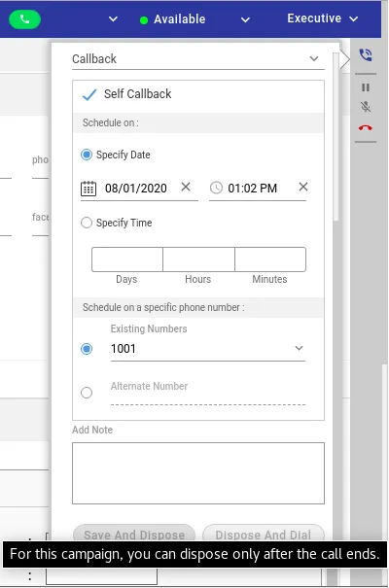
Task: Open the calendar date picker icon
Action: [88, 189]
